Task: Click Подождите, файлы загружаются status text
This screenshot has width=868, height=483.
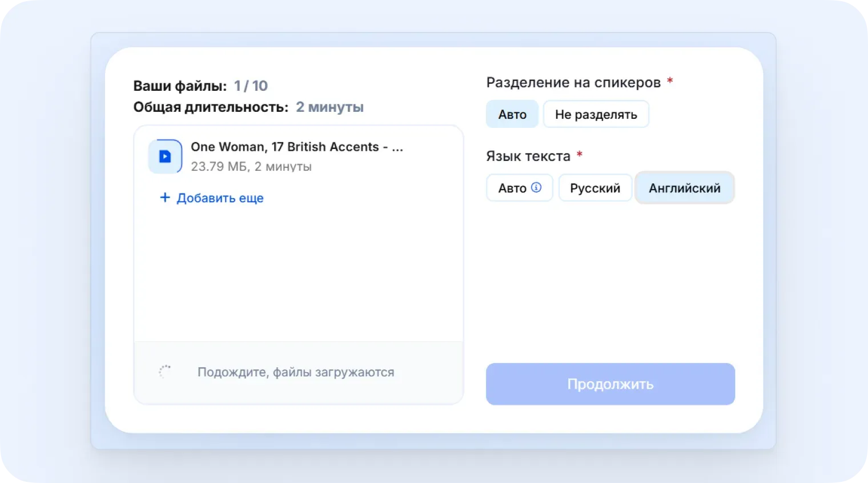Action: pos(296,372)
